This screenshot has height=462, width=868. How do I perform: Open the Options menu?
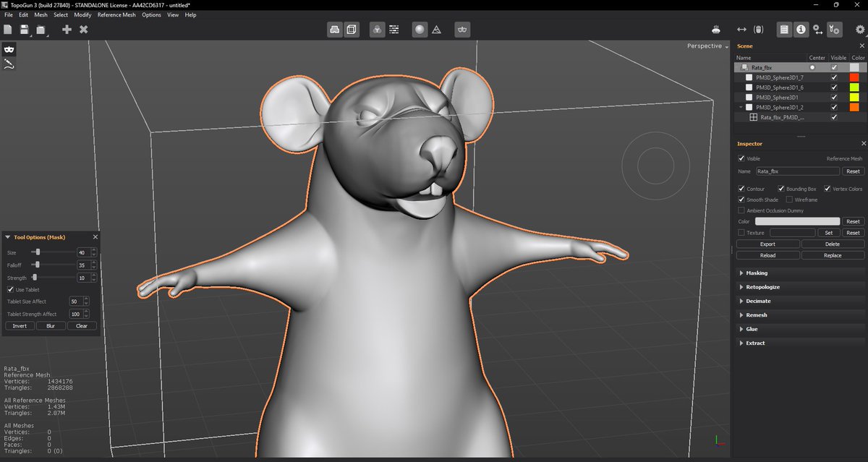point(152,14)
